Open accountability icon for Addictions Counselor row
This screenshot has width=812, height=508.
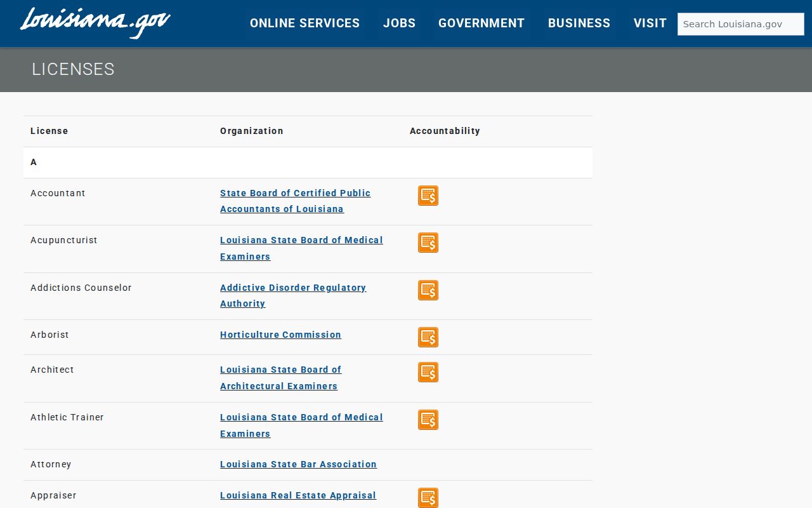[428, 290]
